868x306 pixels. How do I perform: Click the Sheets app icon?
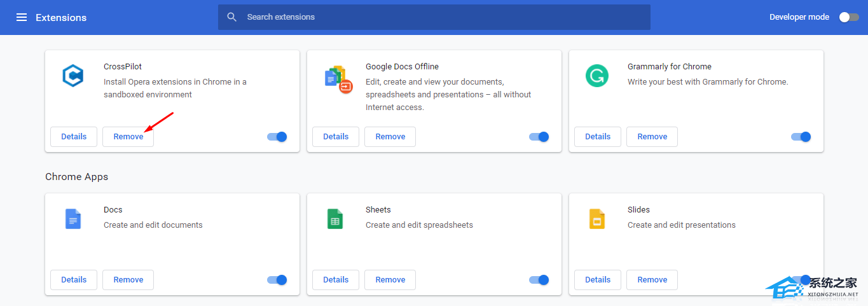[335, 219]
